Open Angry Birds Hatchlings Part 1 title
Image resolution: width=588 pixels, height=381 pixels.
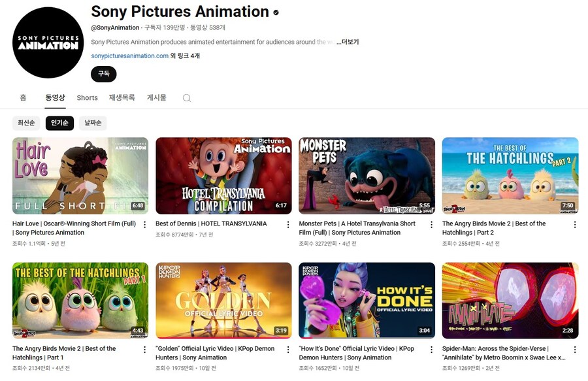click(x=64, y=353)
